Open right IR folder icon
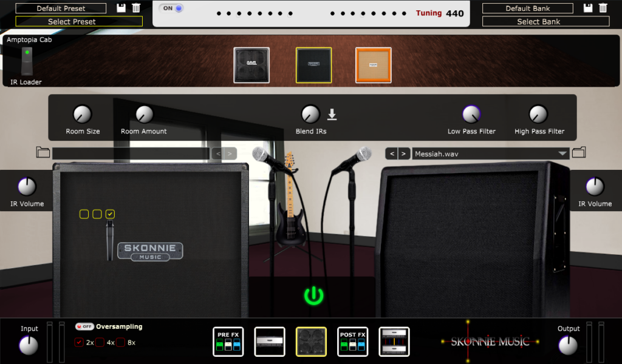Screen dimensions: 622x364 click(x=579, y=152)
